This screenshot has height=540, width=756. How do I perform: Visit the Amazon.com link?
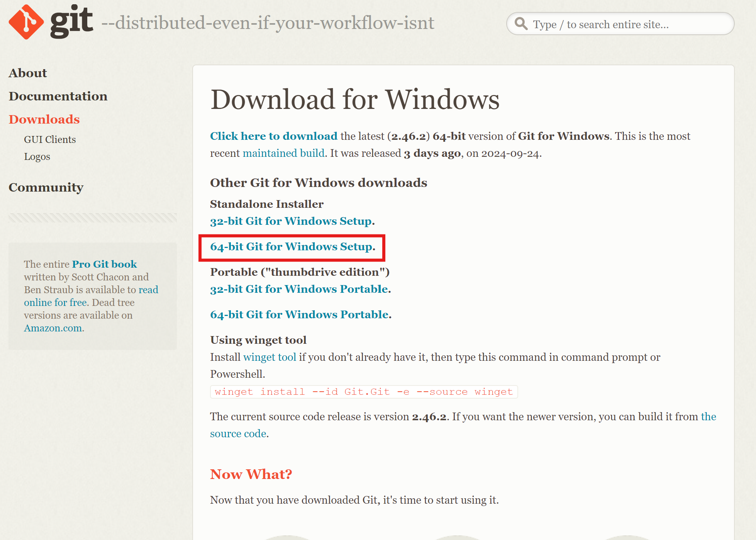[53, 328]
